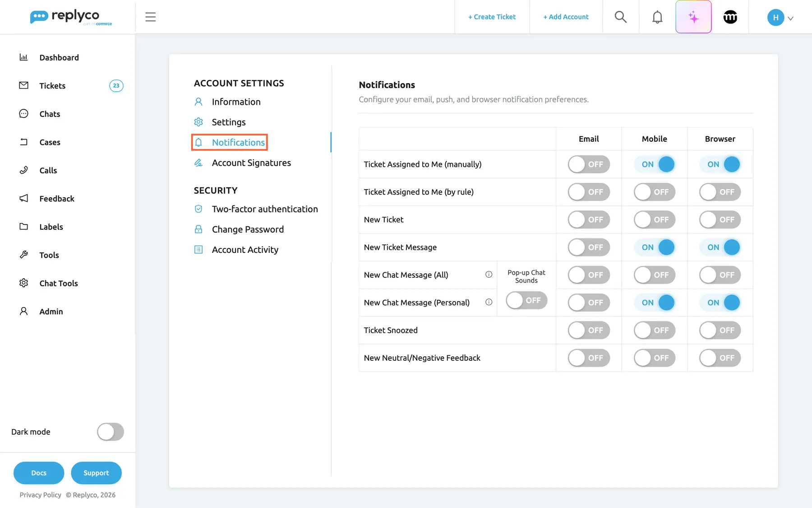Open the Docs button
Viewport: 812px width, 508px height.
point(39,473)
